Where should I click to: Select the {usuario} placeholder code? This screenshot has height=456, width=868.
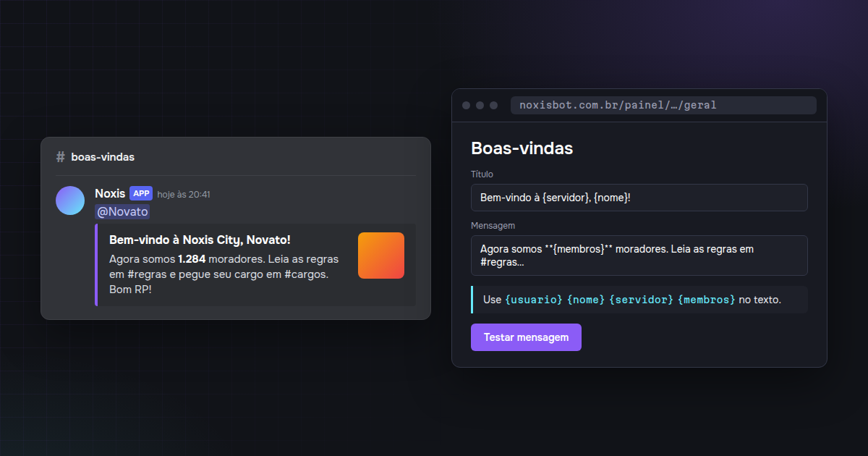pos(534,300)
